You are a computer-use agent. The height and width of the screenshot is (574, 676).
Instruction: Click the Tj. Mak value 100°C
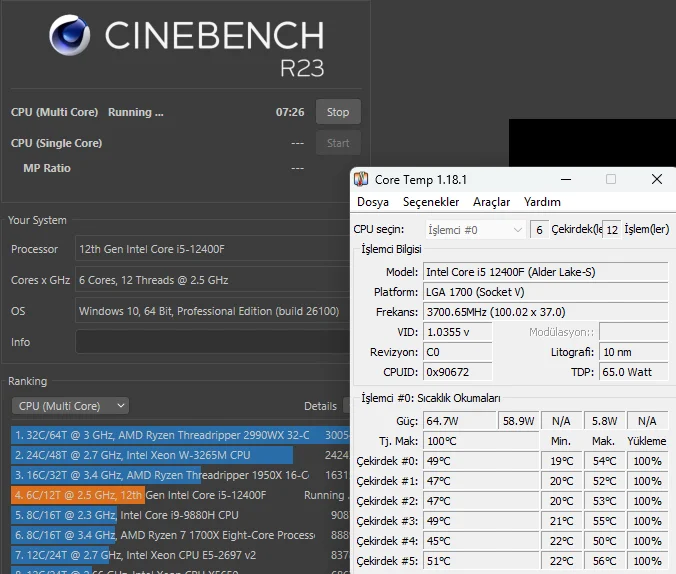481,441
